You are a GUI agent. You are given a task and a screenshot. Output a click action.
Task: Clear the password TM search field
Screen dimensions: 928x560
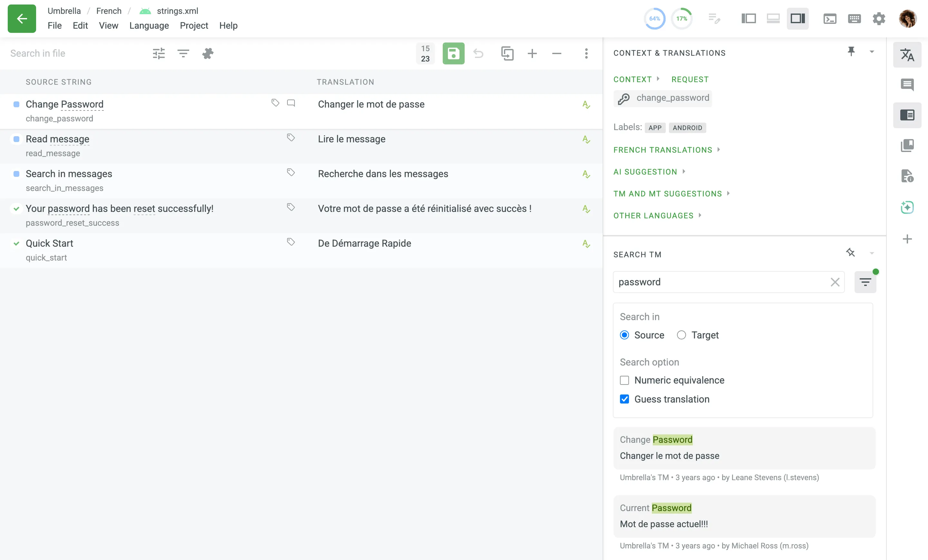coord(835,282)
